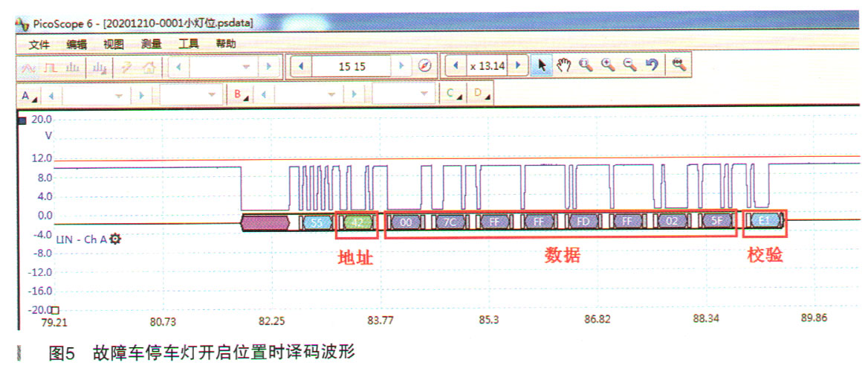Image resolution: width=868 pixels, height=368 pixels.
Task: Run Auto setup lightning icon
Action: (126, 68)
